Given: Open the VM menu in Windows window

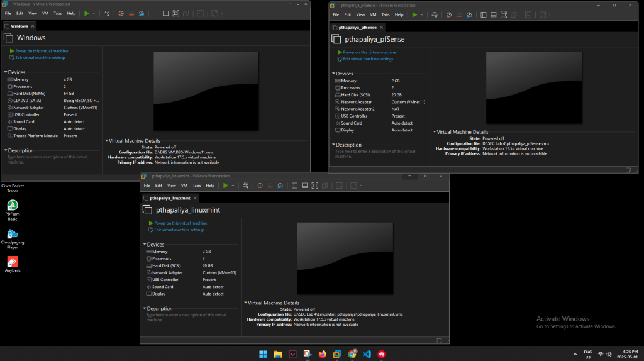Looking at the screenshot, I should point(45,13).
